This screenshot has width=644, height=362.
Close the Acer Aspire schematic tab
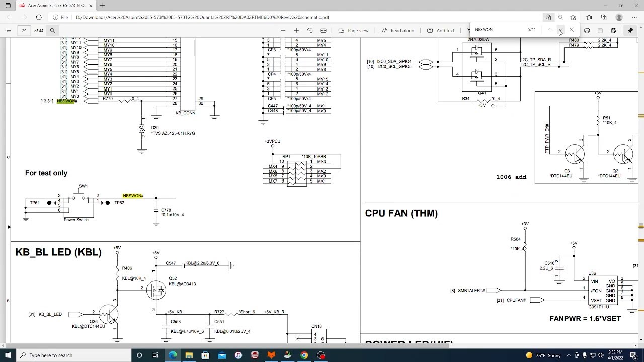(91, 5)
